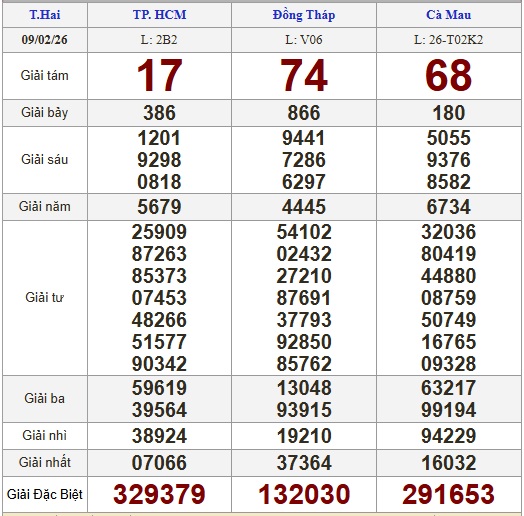Click Giải năm number 4445
This screenshot has height=516, width=524.
pyautogui.click(x=304, y=207)
